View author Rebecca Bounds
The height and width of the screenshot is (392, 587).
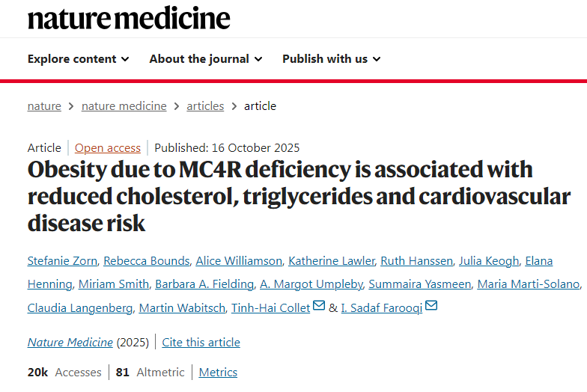pyautogui.click(x=145, y=261)
